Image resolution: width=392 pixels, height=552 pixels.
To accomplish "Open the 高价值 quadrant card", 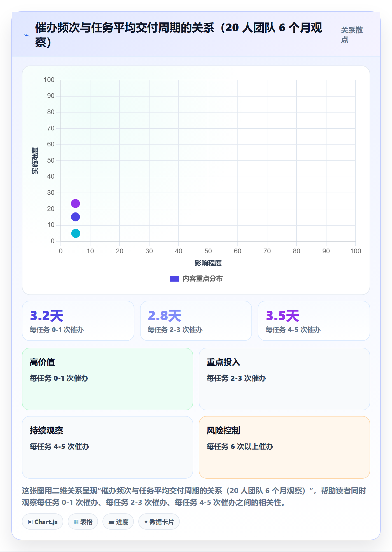I will pos(108,379).
